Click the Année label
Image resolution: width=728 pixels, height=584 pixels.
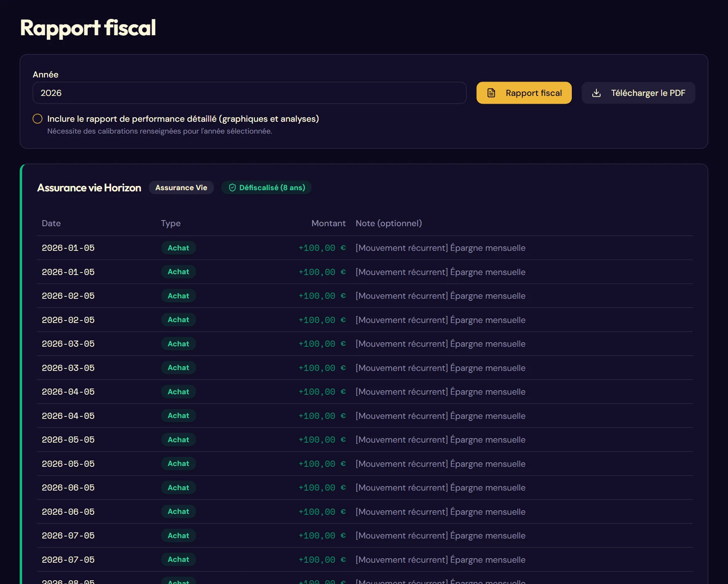click(45, 75)
